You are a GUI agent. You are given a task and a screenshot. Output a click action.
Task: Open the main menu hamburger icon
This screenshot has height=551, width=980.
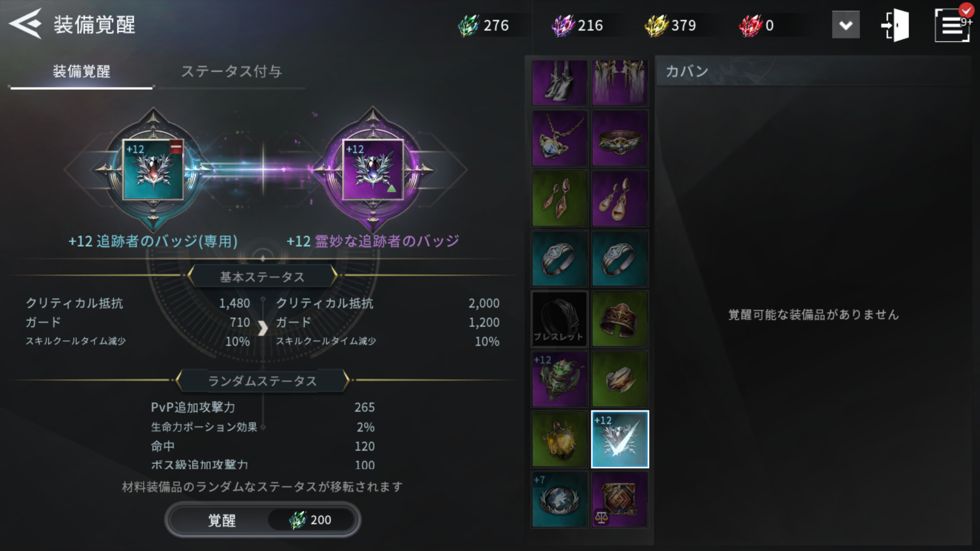[952, 25]
